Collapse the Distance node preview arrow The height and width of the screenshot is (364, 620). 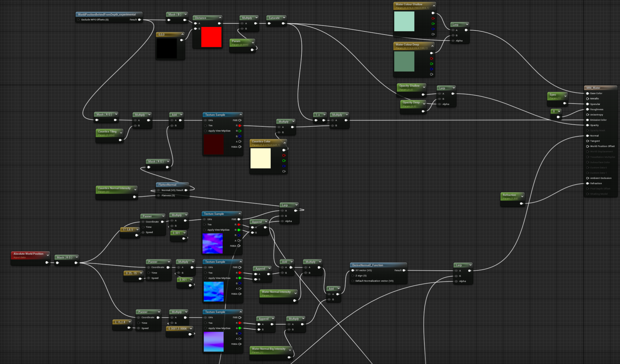click(x=220, y=18)
